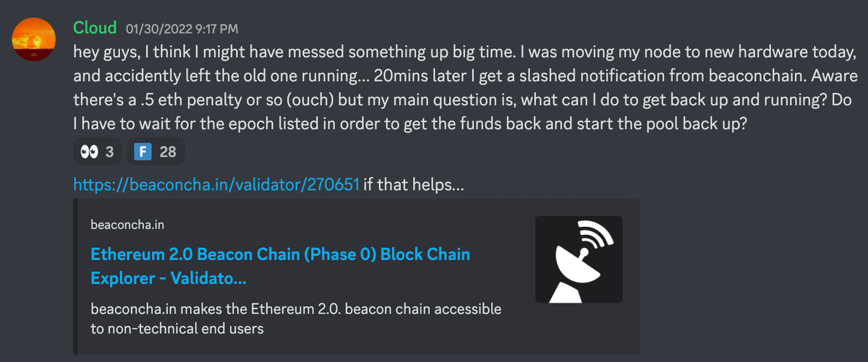Open the Ethereum 2.0 Beacon Chain embed title
868x362 pixels.
280,255
